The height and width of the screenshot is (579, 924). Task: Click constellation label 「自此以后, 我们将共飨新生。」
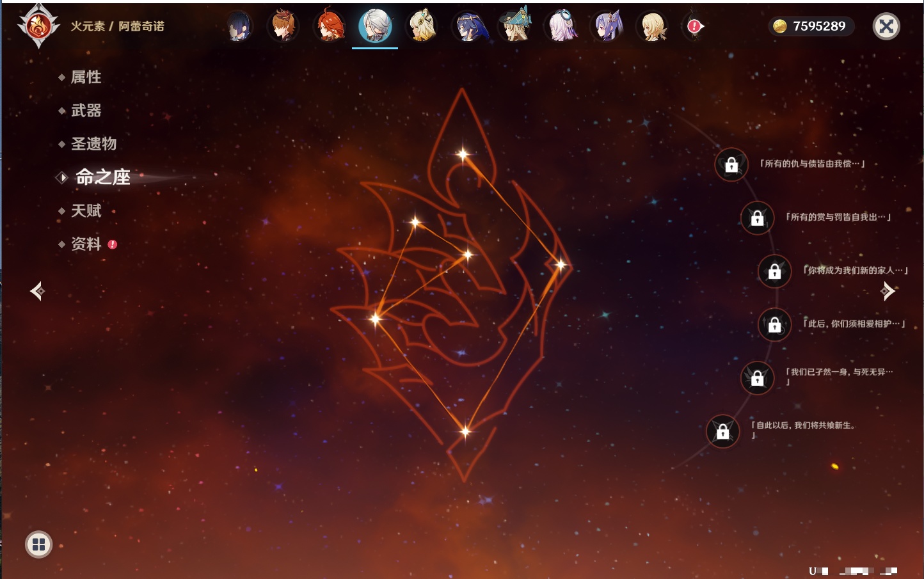[803, 430]
